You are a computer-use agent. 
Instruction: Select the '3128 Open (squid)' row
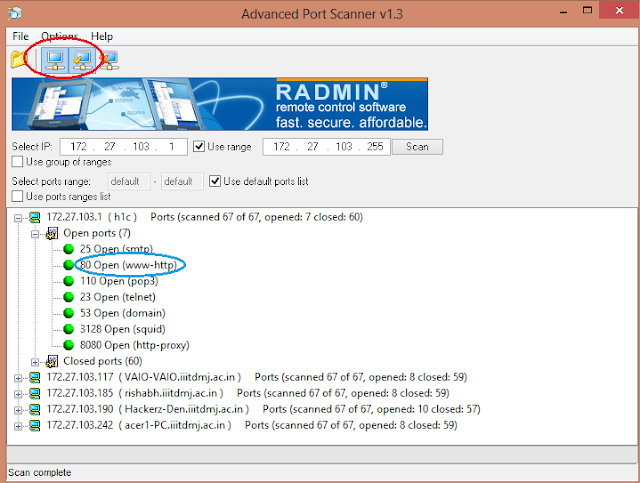pyautogui.click(x=122, y=329)
